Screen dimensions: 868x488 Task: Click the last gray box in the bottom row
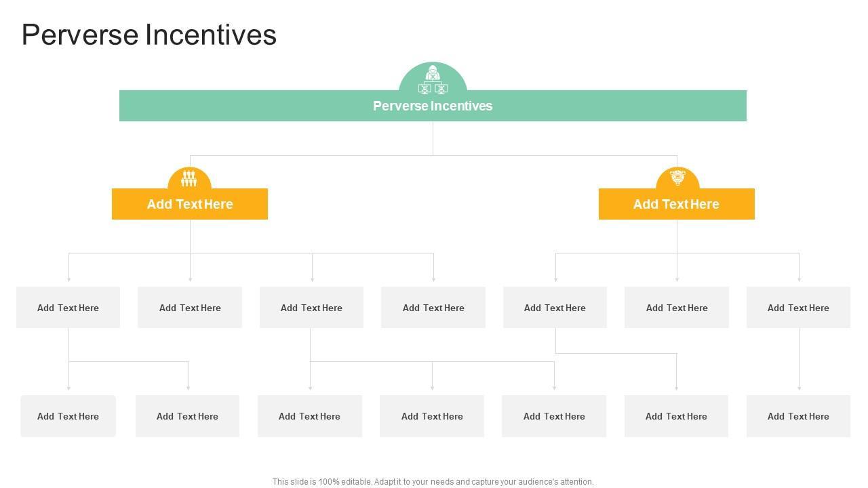pos(798,416)
